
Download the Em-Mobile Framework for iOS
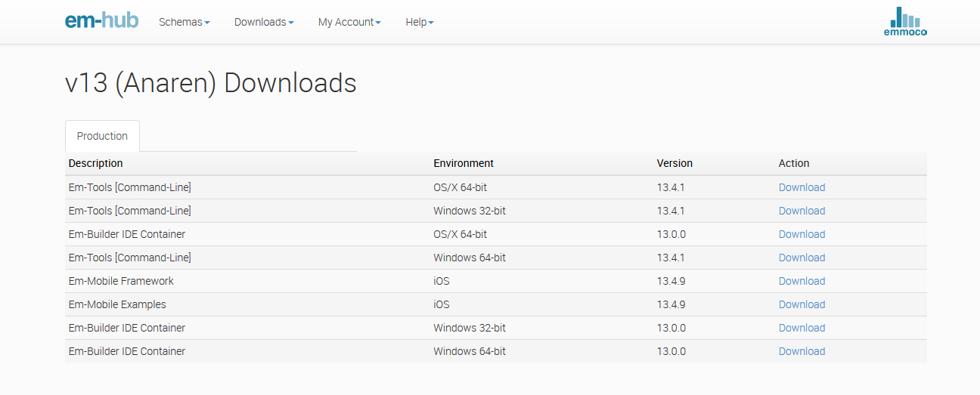(x=802, y=281)
